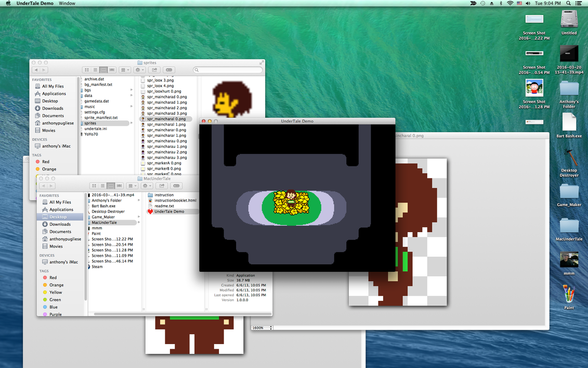This screenshot has height=368, width=588.
Task: Switch sprites window to column view
Action: [103, 70]
